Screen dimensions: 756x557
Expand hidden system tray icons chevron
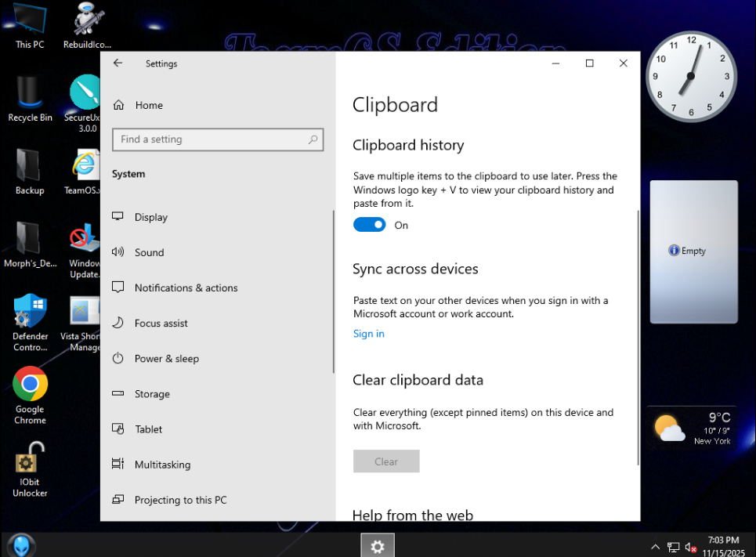(655, 547)
